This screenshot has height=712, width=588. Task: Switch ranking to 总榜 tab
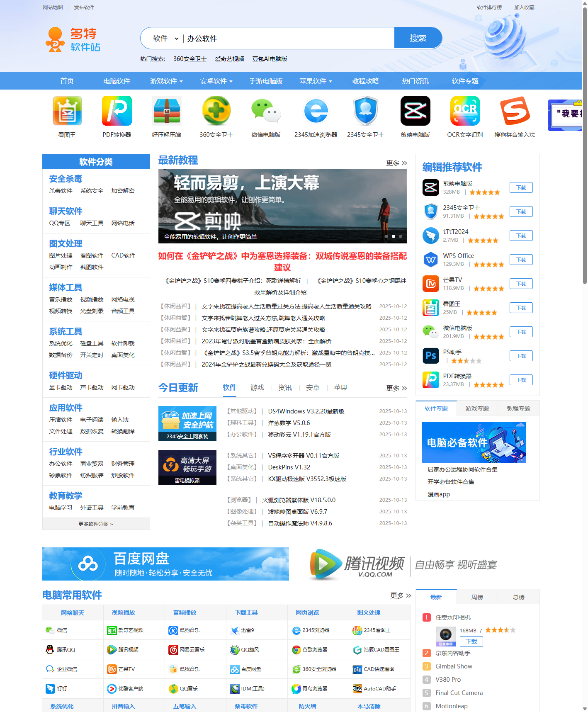(519, 597)
